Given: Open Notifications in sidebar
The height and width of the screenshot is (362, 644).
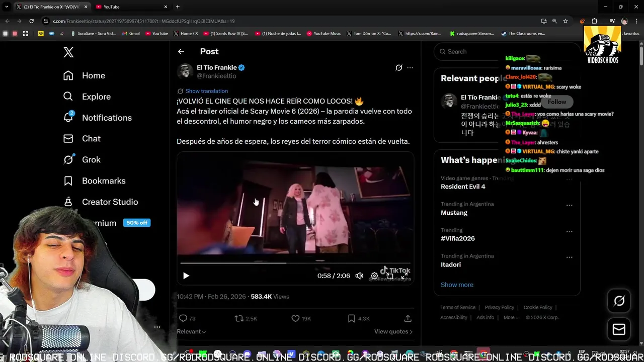Looking at the screenshot, I should (x=97, y=118).
